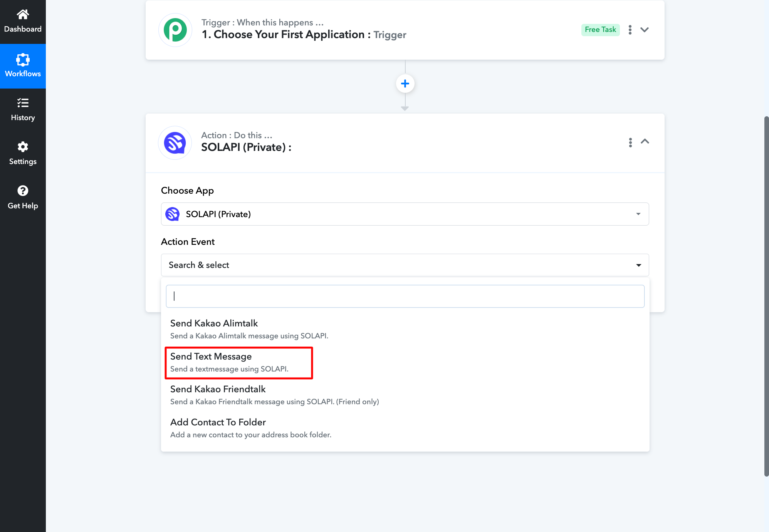The image size is (769, 532).
Task: Select Send Kakao Friendtalk option
Action: [x=405, y=395]
